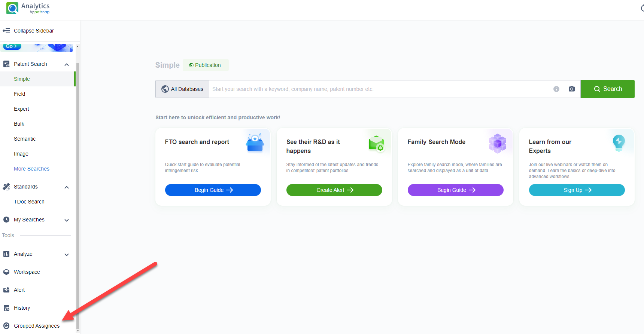Select Expert search in sidebar
This screenshot has height=334, width=644.
tap(21, 109)
